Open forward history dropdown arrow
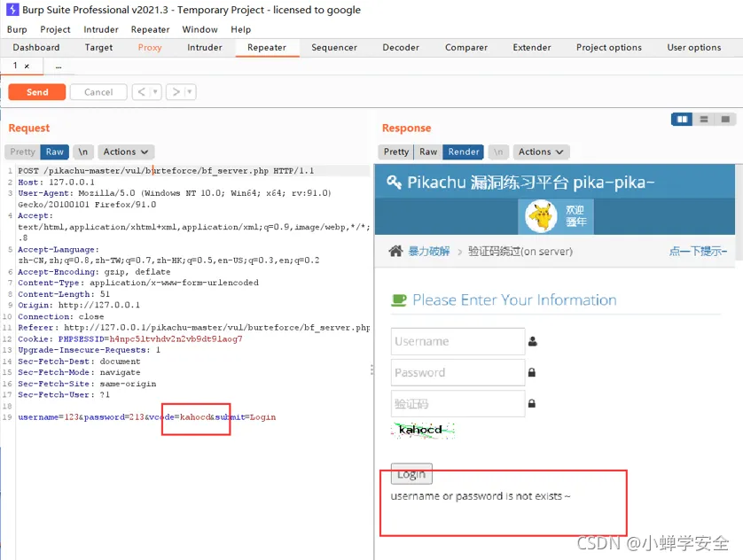This screenshot has height=560, width=743. (x=189, y=92)
